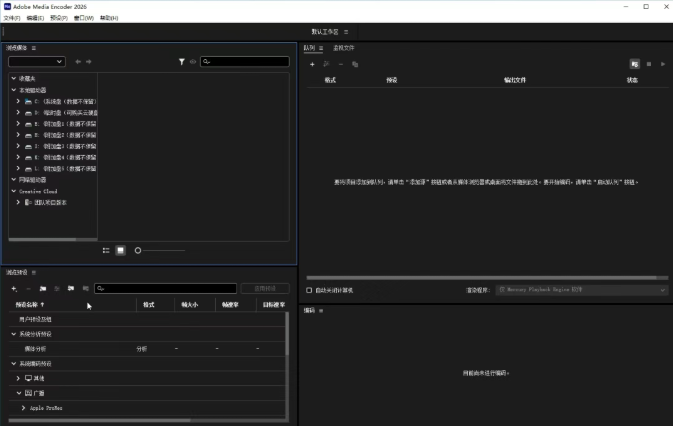Click the 帧速率 column header
This screenshot has width=673, height=426.
pyautogui.click(x=230, y=305)
